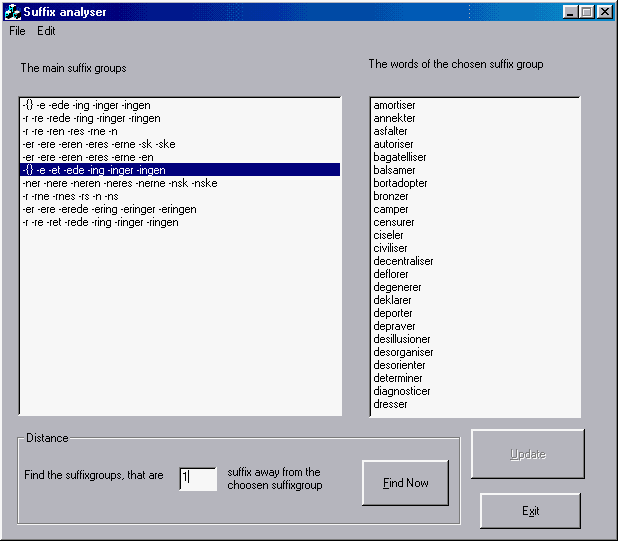618x541 pixels.
Task: Click the Suffix analyser title bar icon
Action: (12, 12)
